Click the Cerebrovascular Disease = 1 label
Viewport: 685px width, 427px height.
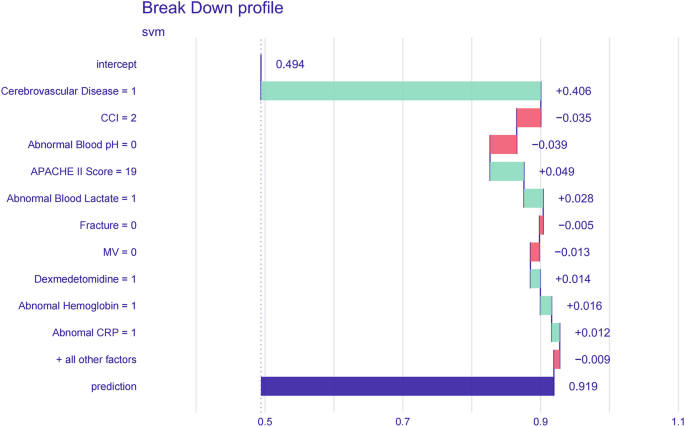[x=69, y=91]
